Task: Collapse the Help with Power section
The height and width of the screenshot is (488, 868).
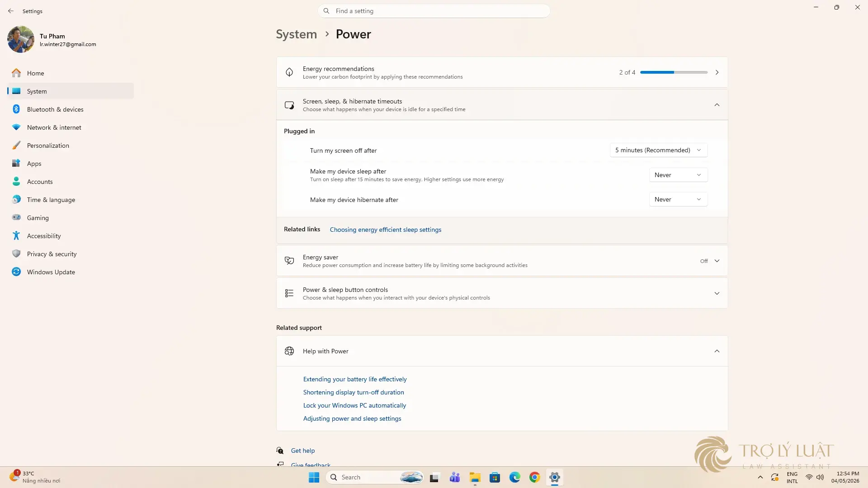Action: click(717, 351)
